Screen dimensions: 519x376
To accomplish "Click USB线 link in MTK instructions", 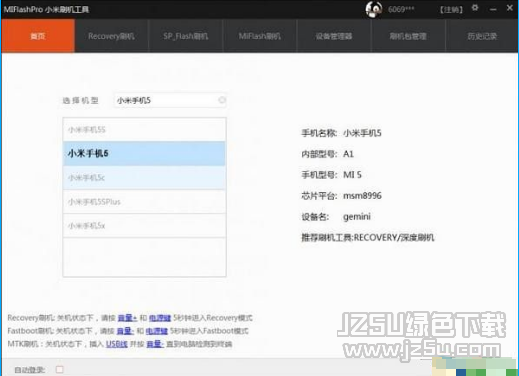I will (117, 344).
